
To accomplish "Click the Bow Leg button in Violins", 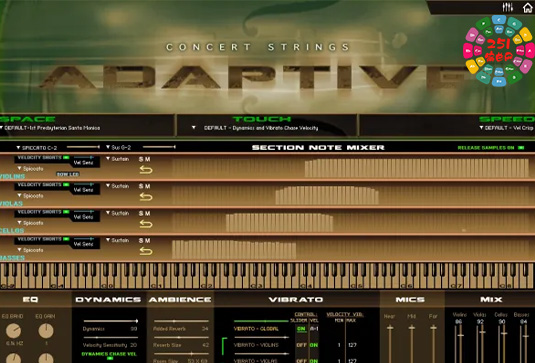I will 68,174.
